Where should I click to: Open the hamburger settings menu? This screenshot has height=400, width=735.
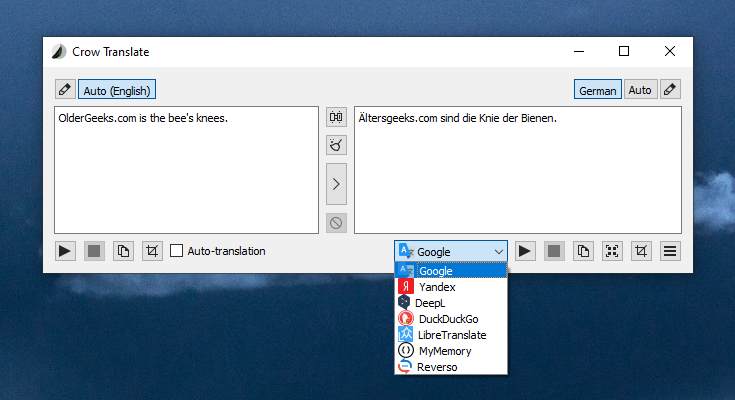[670, 251]
